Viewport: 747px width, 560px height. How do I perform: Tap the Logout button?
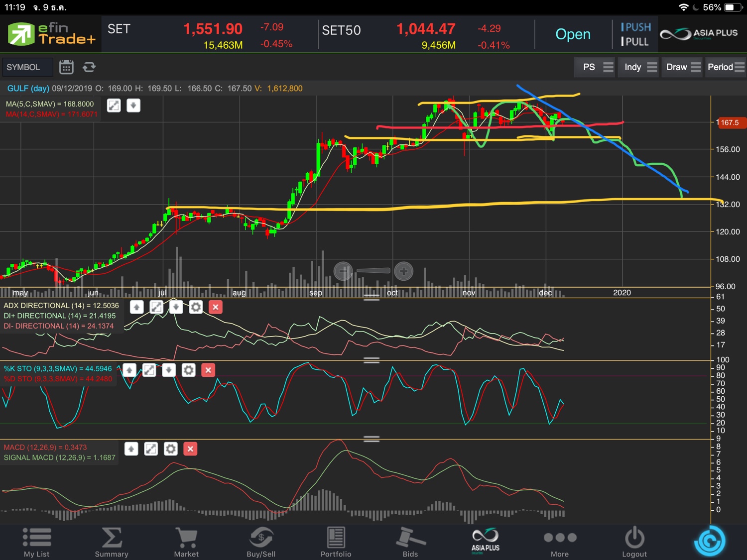click(x=634, y=542)
